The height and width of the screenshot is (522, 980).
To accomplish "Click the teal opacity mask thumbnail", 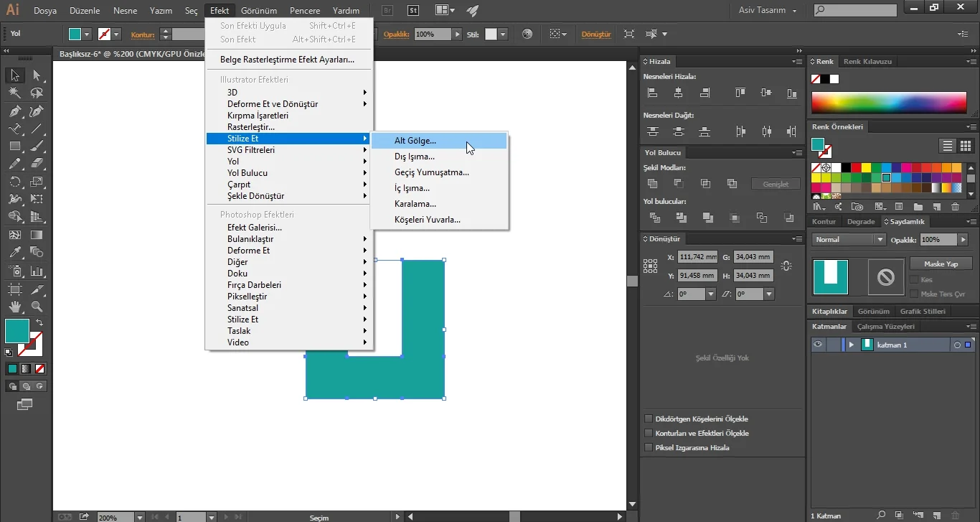I will coord(830,277).
